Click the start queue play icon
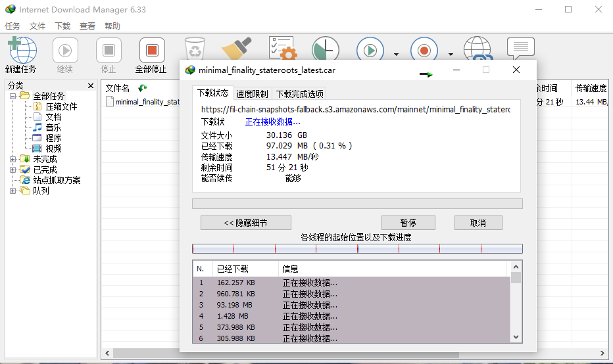This screenshot has width=613, height=364. pos(370,51)
